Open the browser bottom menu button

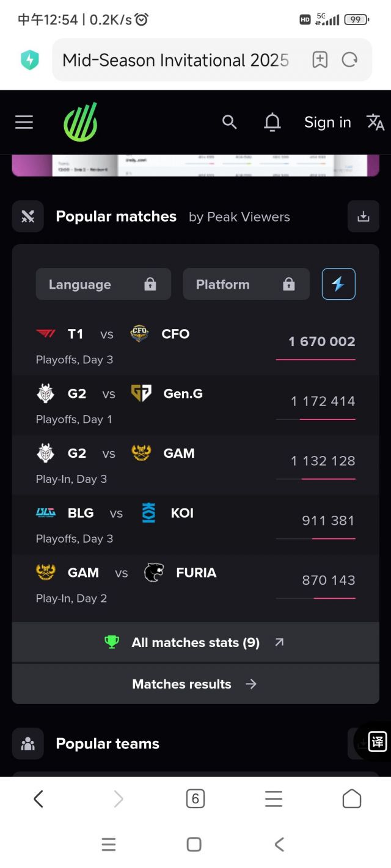click(273, 798)
